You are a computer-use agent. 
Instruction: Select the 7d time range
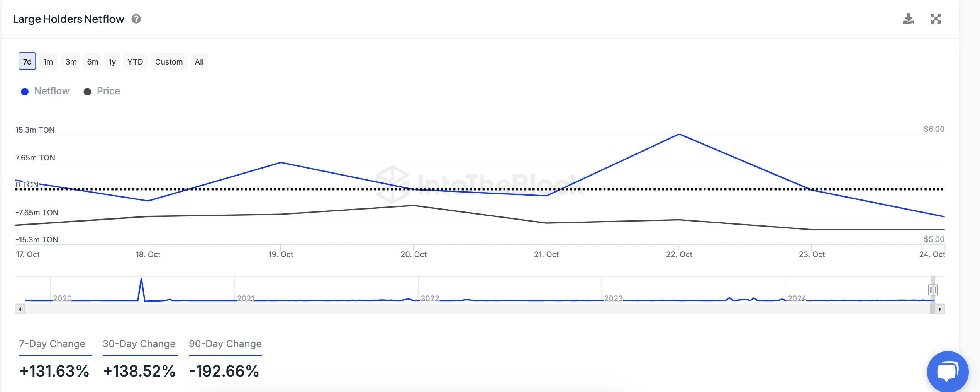tap(27, 61)
